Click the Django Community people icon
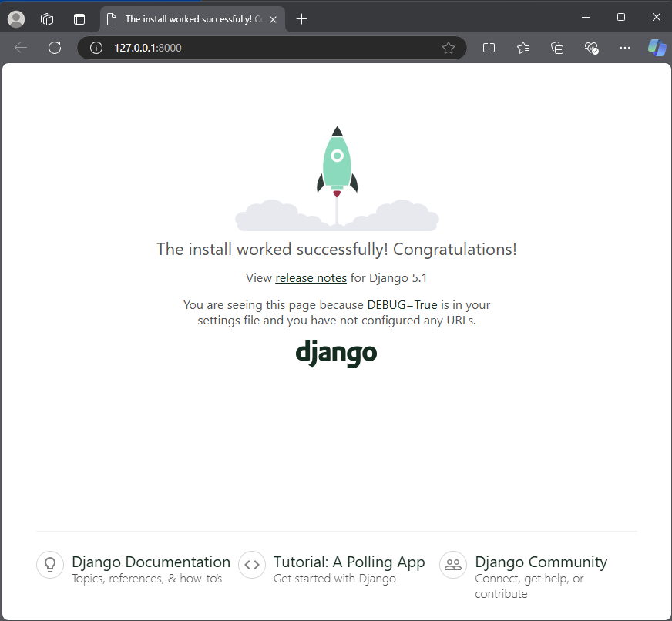The image size is (672, 621). pos(453,565)
